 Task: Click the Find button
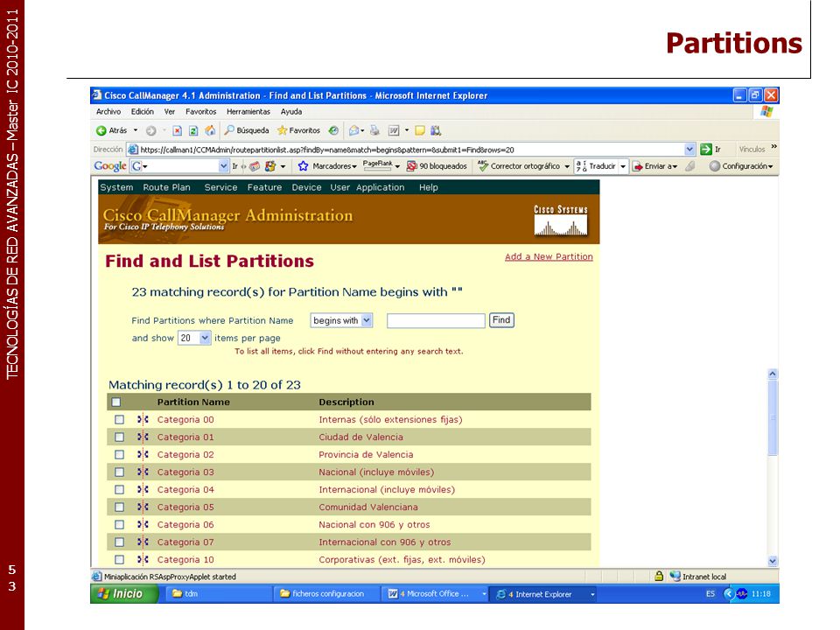tap(501, 320)
